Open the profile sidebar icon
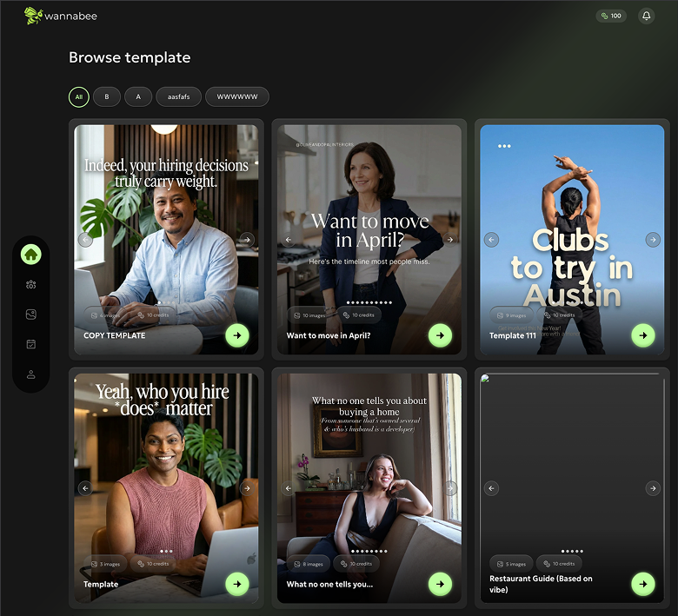Image resolution: width=678 pixels, height=616 pixels. pyautogui.click(x=31, y=374)
